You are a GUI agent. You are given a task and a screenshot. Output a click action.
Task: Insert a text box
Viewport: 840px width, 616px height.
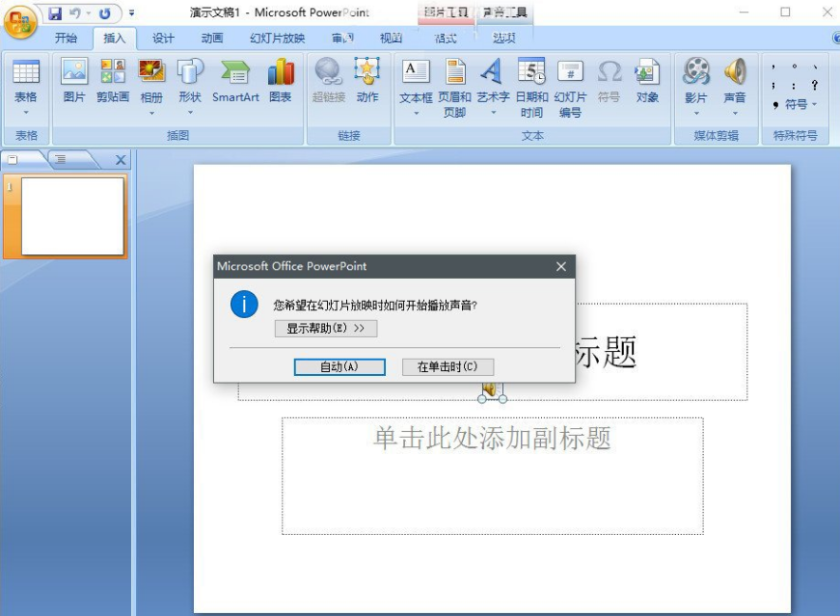pyautogui.click(x=416, y=81)
